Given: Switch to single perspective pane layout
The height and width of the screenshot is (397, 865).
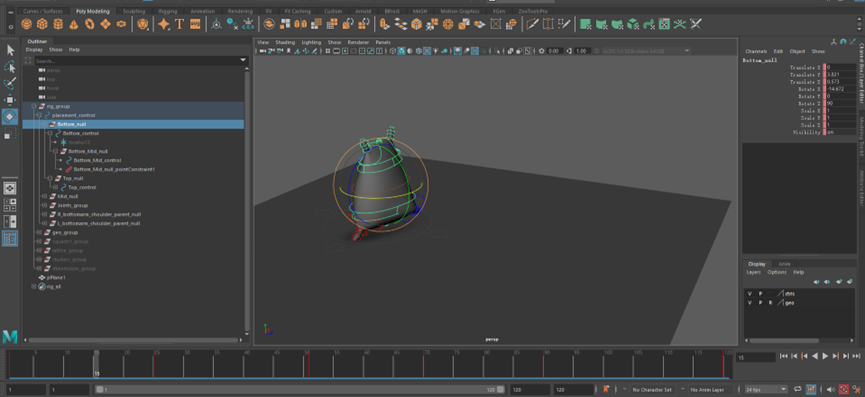Looking at the screenshot, I should (10, 189).
